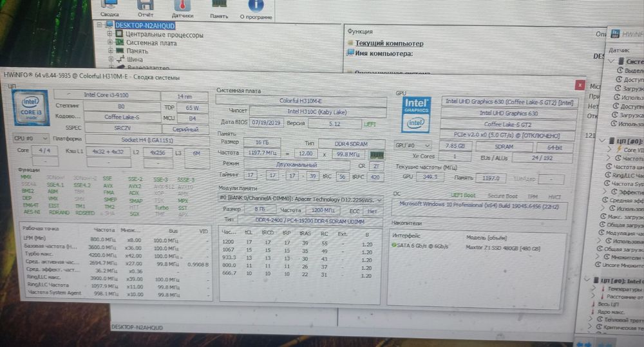Select the 1067 memory timing row

[x=298, y=250]
